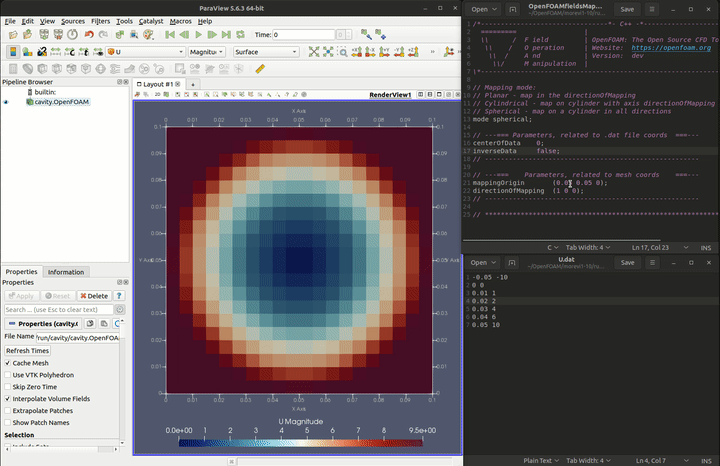Click the Delete button in Properties
720x466 pixels.
point(94,296)
